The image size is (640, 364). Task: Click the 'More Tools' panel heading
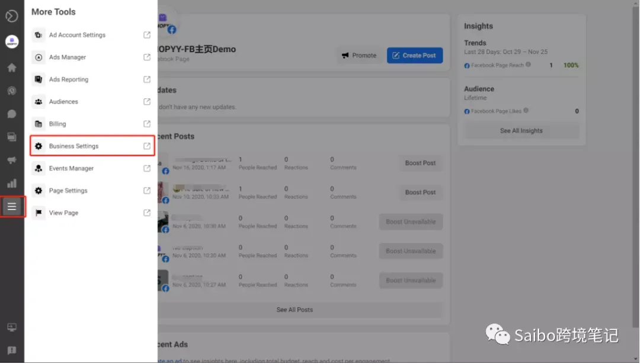[53, 12]
